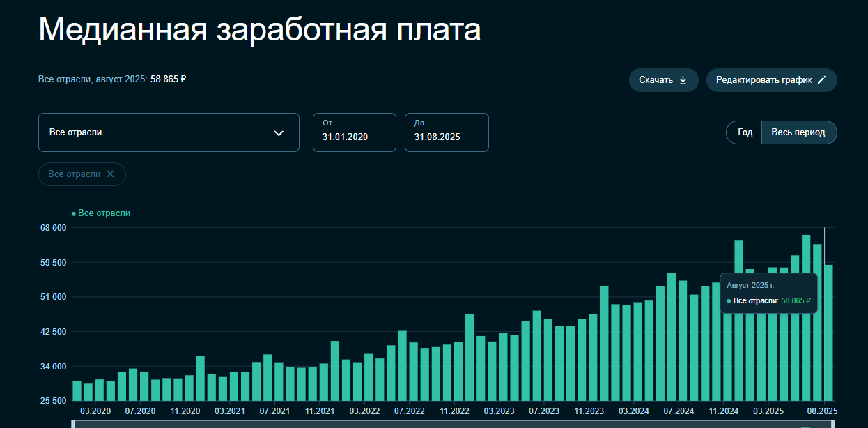Click the 11.2023 x-axis label
Viewport: 868px width, 428px height.
pyautogui.click(x=589, y=411)
